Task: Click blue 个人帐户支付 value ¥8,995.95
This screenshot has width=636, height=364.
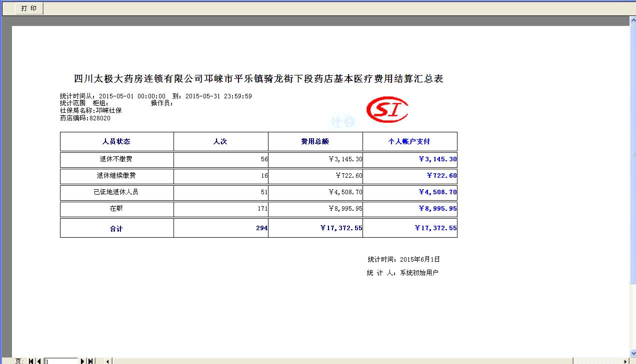Action: tap(437, 209)
